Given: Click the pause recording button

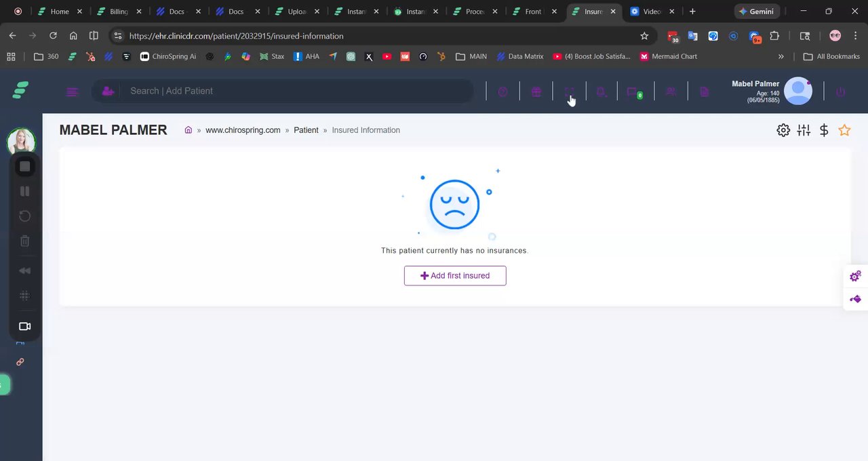Looking at the screenshot, I should point(24,191).
